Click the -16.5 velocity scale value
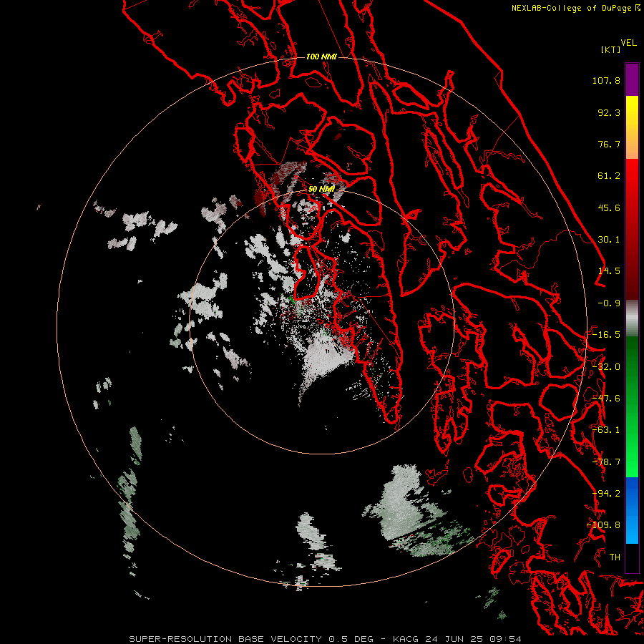The width and height of the screenshot is (644, 644). click(x=606, y=335)
